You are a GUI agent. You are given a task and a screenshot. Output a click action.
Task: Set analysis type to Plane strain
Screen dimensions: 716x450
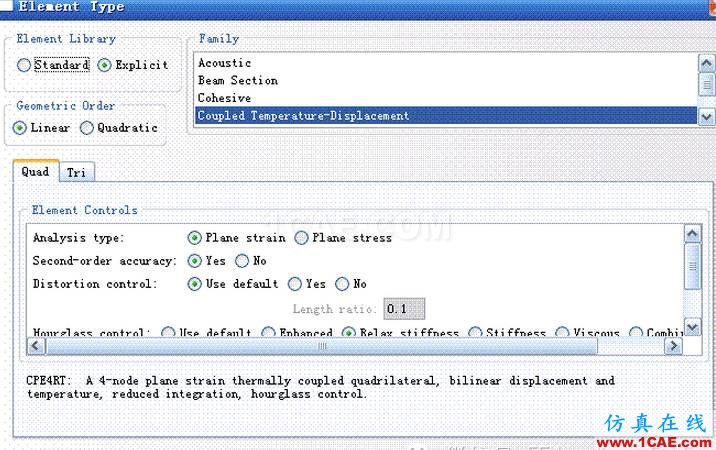click(x=195, y=238)
